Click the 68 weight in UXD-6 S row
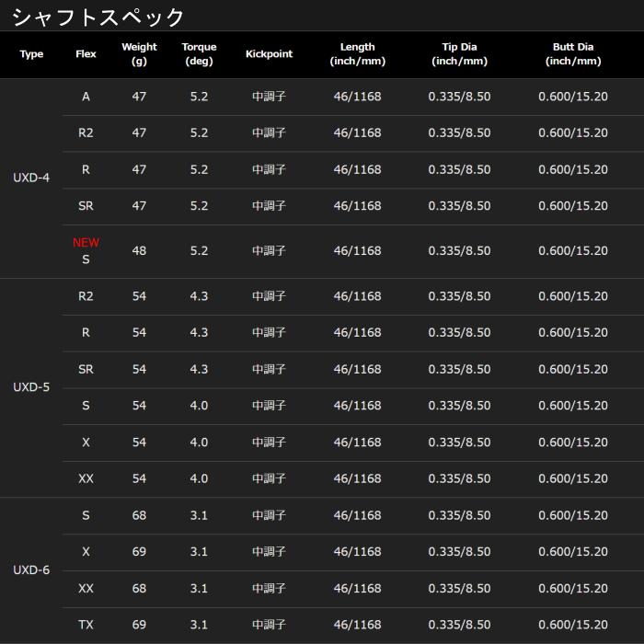 (139, 515)
